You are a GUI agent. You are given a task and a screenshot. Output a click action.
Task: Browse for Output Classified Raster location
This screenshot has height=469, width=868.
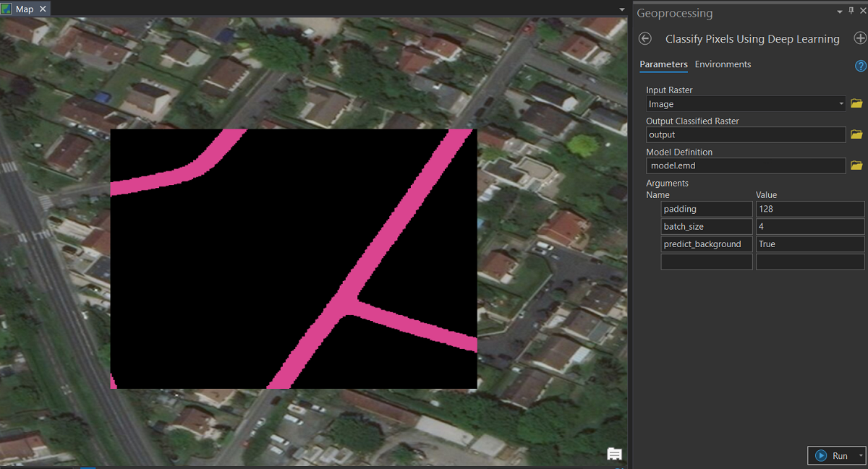[x=856, y=134]
